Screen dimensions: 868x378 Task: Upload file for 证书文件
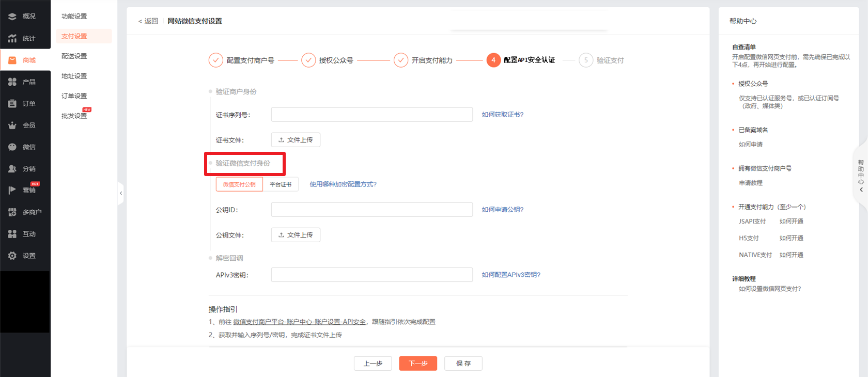(296, 140)
